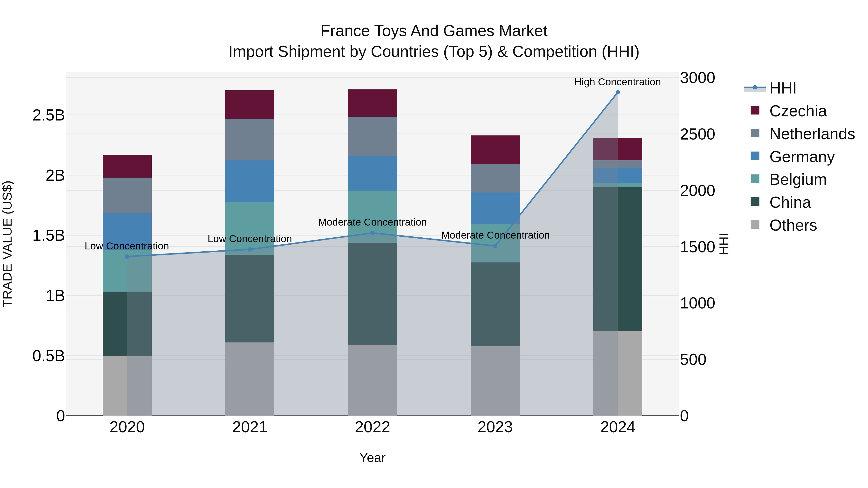This screenshot has height=488, width=868.
Task: Select the 2022 Germany bar segment
Action: coord(372,173)
